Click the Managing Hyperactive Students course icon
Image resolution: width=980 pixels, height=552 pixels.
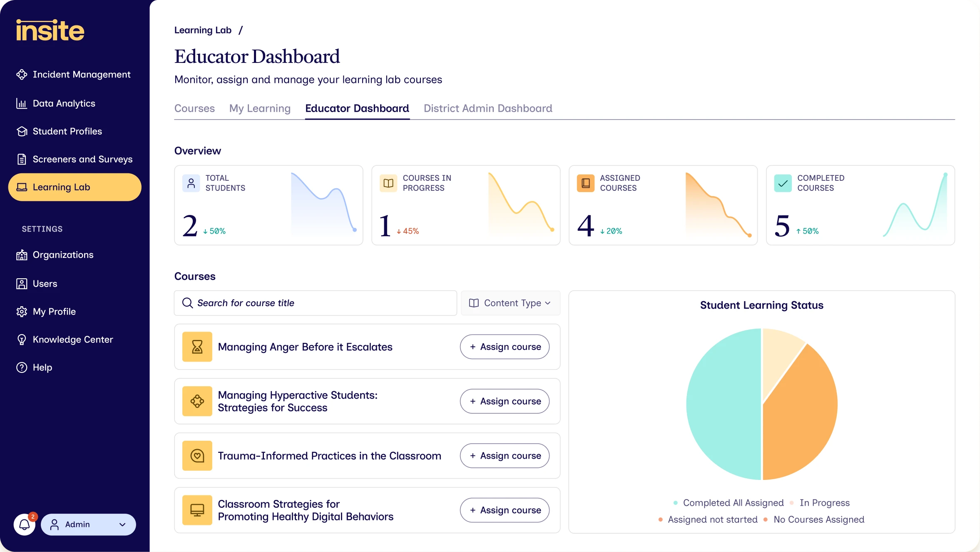click(197, 401)
